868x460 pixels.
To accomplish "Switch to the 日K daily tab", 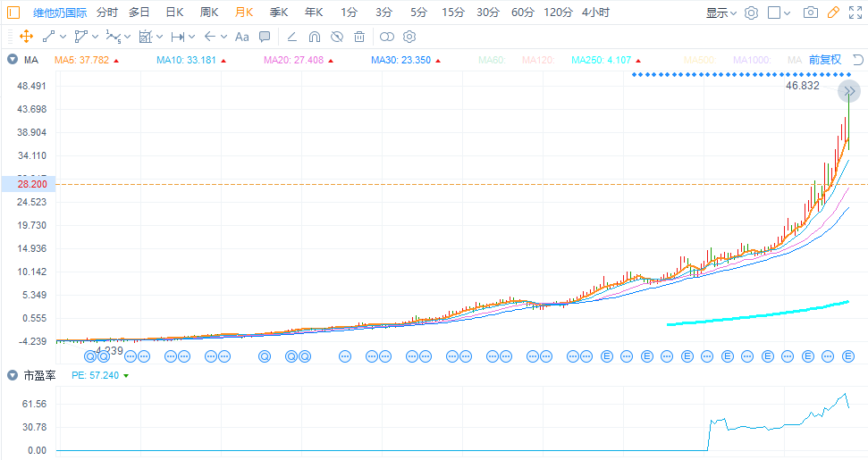I will point(174,13).
